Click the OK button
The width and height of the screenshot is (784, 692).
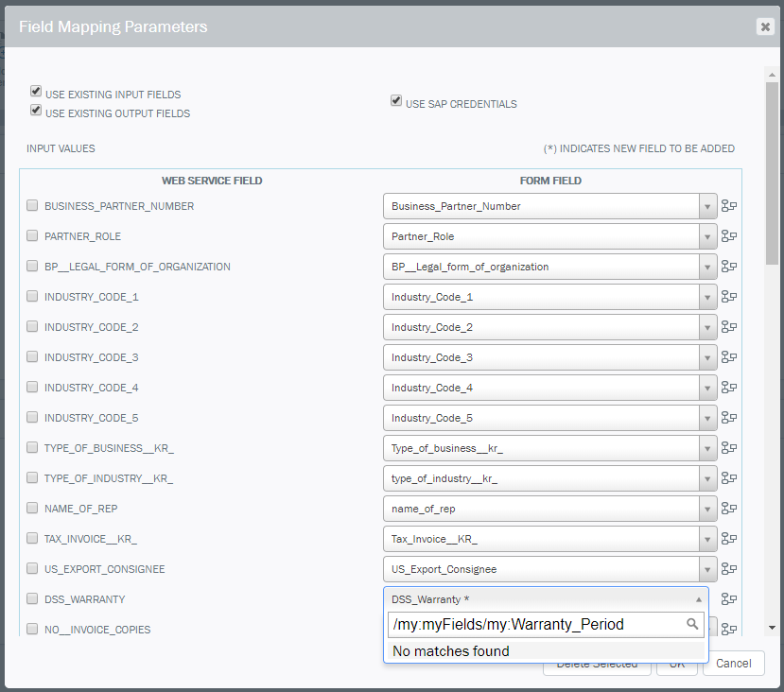(x=677, y=663)
